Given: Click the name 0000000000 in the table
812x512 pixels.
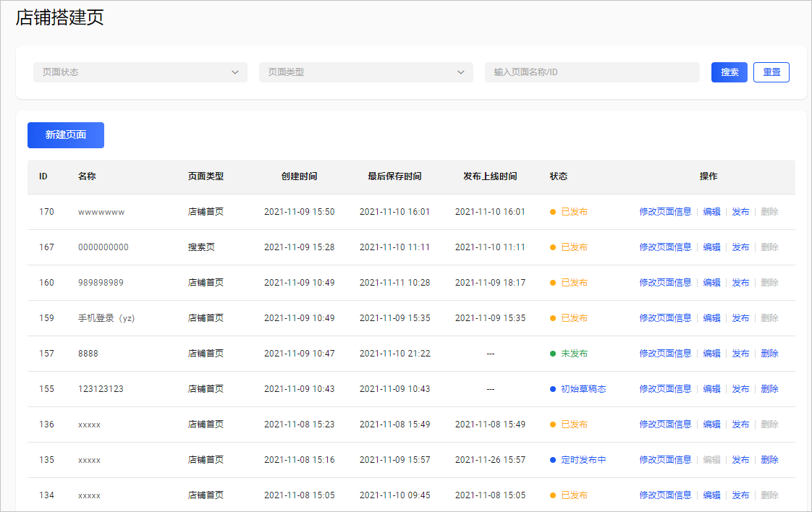Looking at the screenshot, I should coord(103,247).
